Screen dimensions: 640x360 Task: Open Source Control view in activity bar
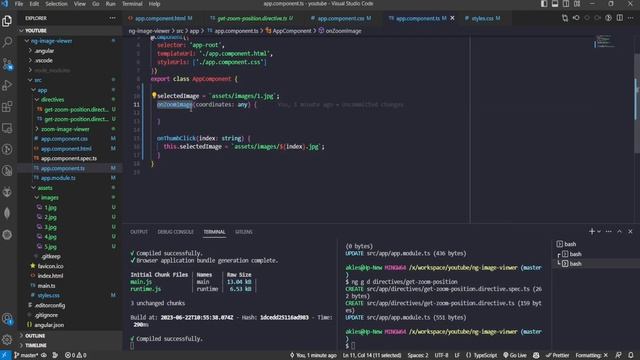7,64
